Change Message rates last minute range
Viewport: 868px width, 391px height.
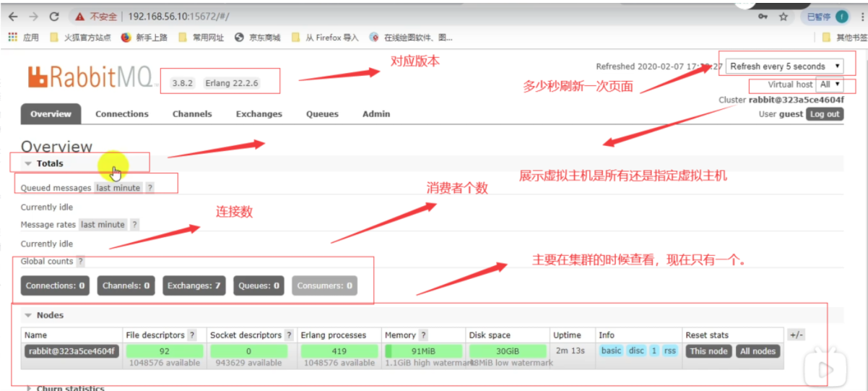103,225
